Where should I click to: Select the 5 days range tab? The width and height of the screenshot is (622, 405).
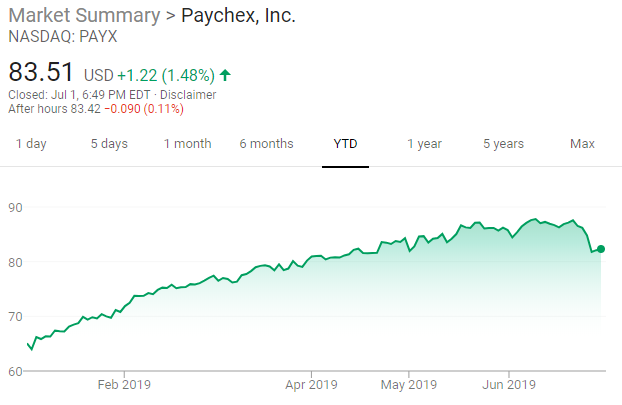109,144
